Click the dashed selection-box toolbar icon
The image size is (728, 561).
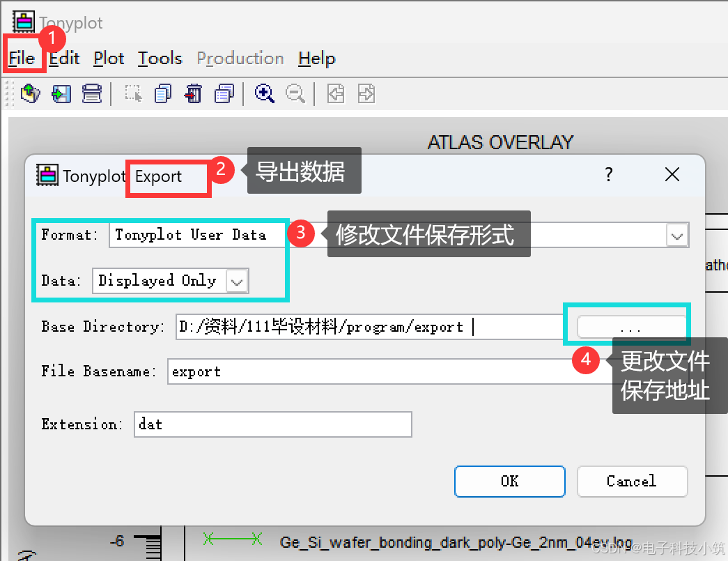[134, 93]
